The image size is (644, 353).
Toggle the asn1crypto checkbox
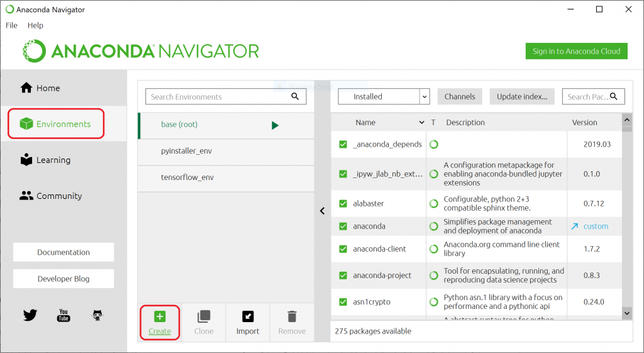[x=343, y=301]
